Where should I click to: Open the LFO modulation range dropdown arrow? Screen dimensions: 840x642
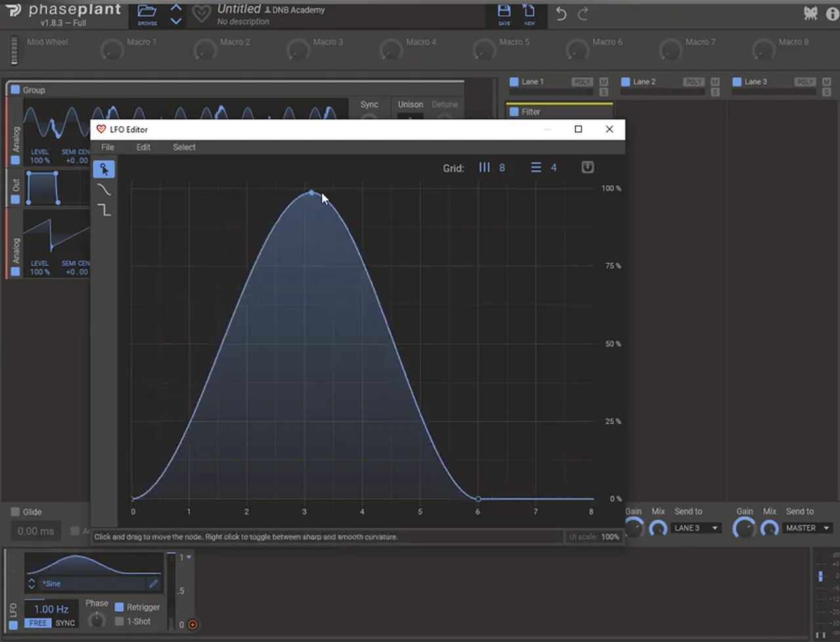coord(189,557)
